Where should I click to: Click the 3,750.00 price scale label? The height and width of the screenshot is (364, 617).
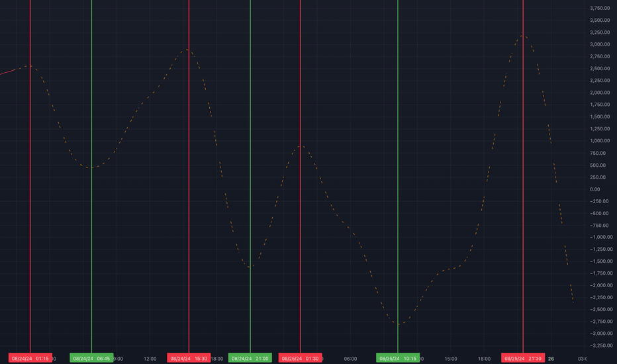pos(600,8)
